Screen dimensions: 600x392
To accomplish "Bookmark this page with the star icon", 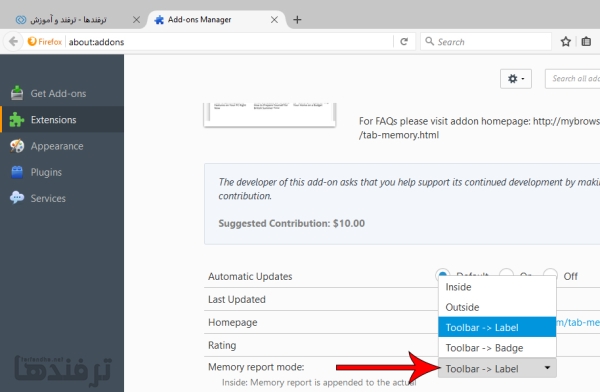I will (566, 41).
